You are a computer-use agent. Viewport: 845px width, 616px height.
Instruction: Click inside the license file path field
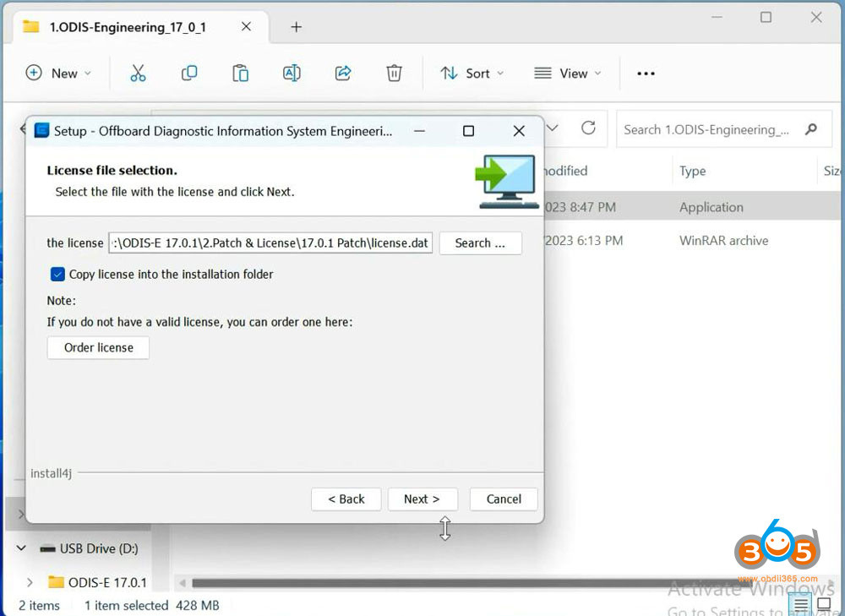click(270, 243)
